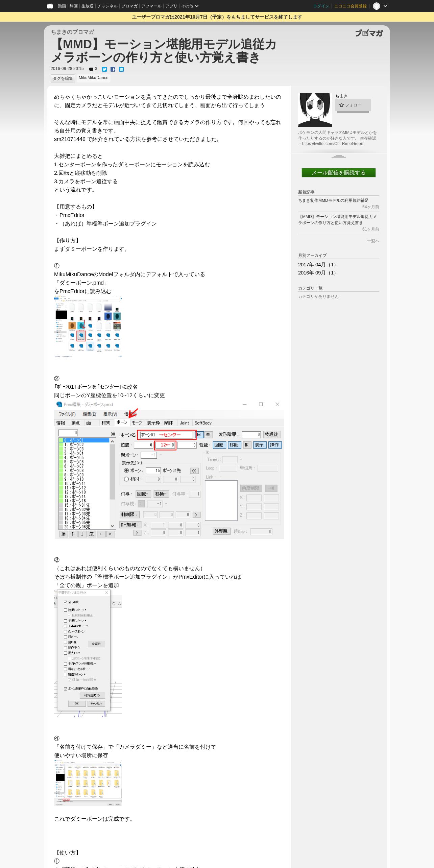
Task: Bookmark the article with the Hatena B! icon
Action: click(121, 69)
